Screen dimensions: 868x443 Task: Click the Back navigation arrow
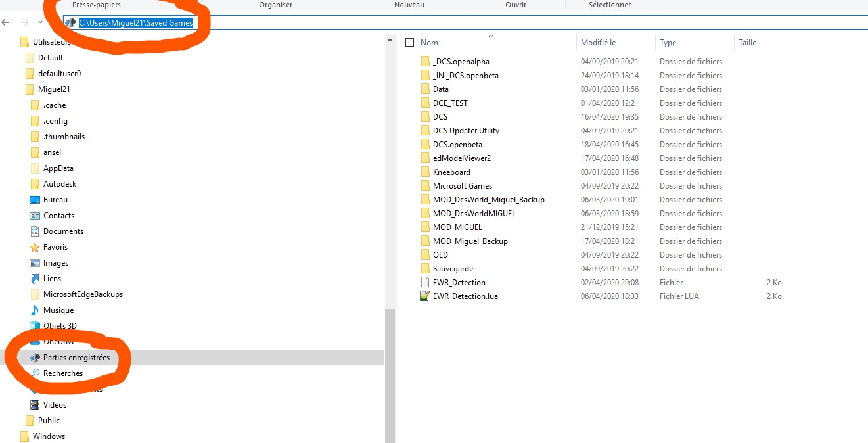[6, 22]
